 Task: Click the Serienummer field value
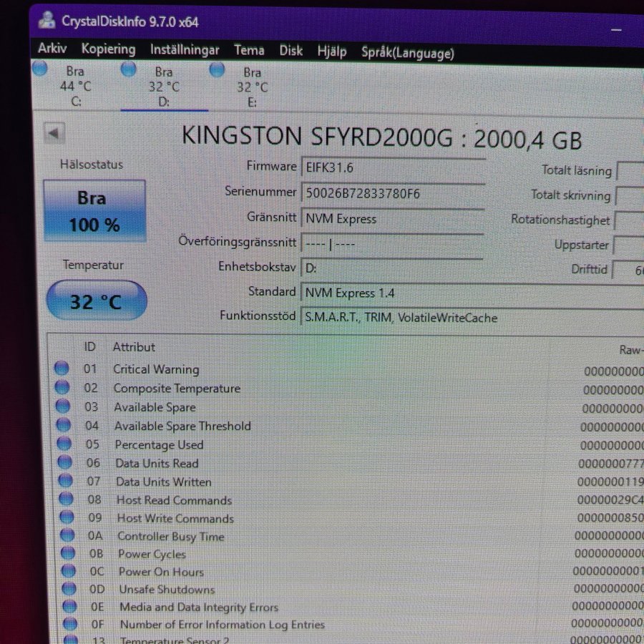pos(393,193)
